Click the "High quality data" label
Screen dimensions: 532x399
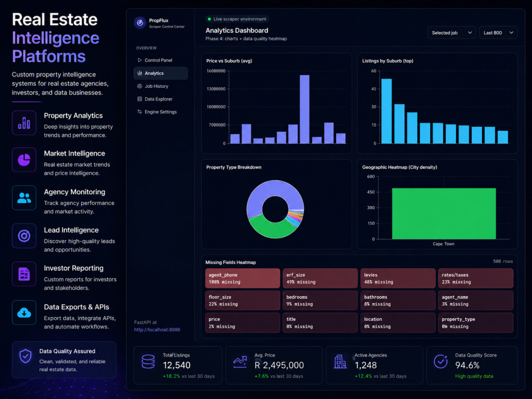coord(474,376)
